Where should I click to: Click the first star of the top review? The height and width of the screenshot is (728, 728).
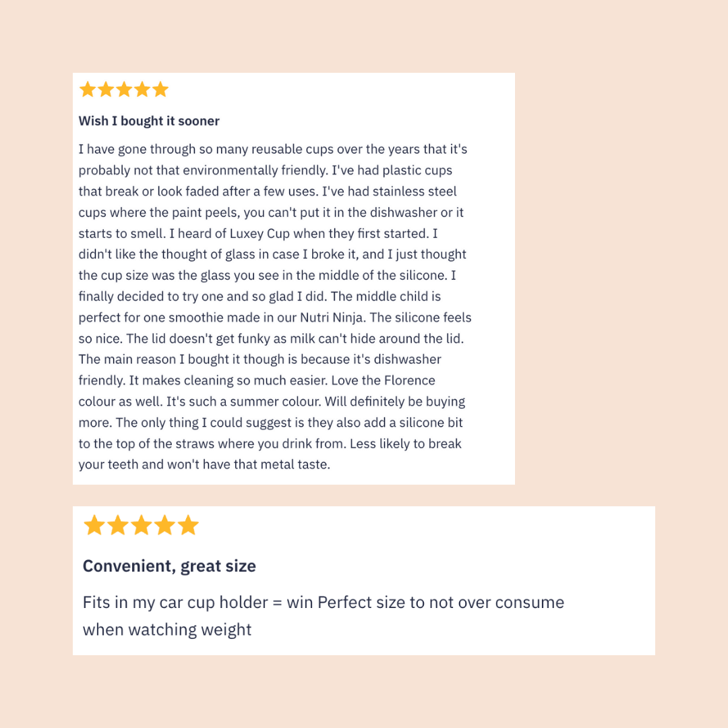(x=88, y=90)
